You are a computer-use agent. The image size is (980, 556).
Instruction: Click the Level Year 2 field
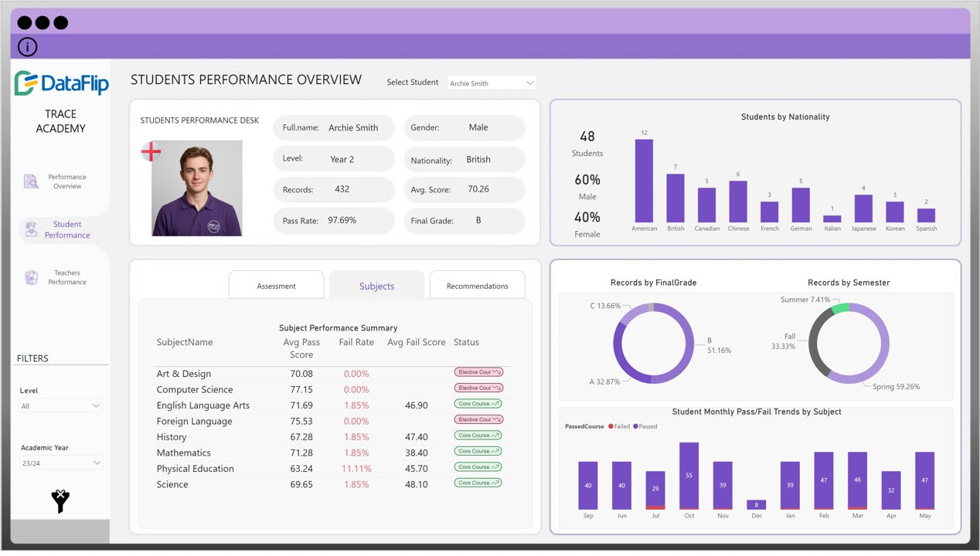pyautogui.click(x=334, y=158)
